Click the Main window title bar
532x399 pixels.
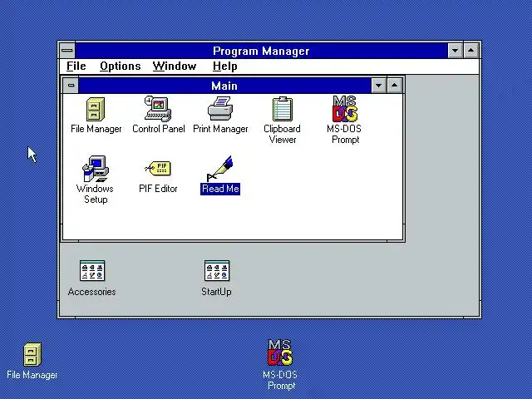(x=224, y=86)
